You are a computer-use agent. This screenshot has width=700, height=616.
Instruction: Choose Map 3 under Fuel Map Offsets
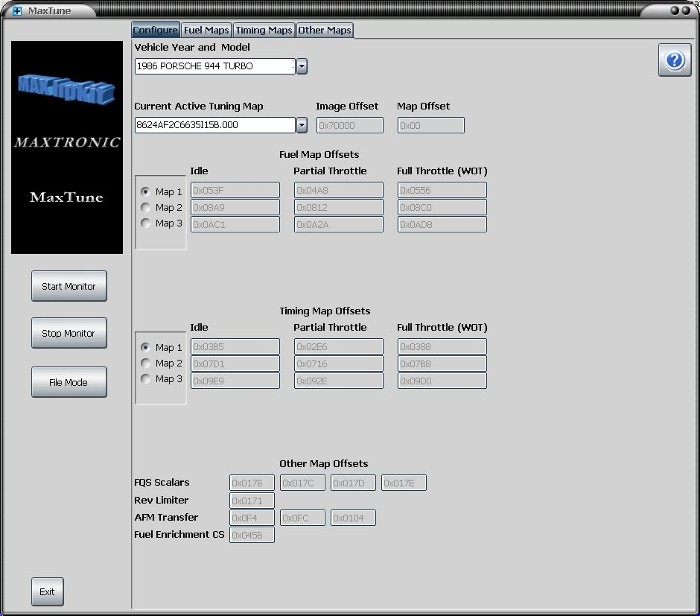(146, 223)
